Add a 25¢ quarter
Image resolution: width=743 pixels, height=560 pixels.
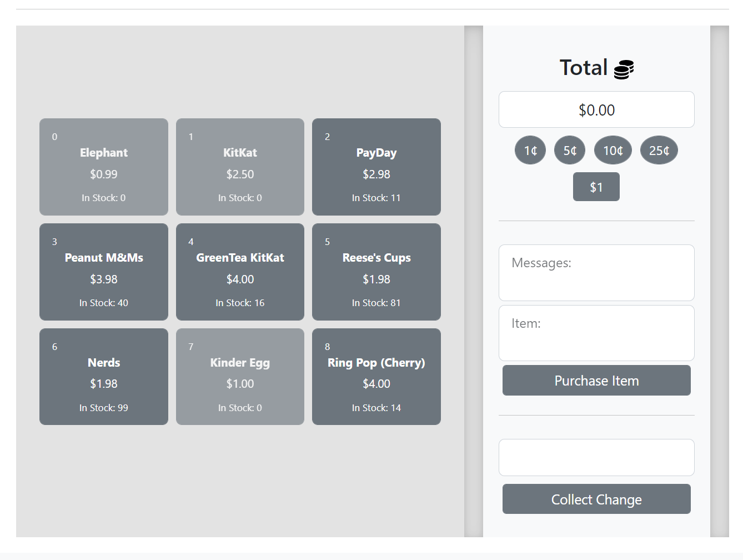(x=659, y=151)
